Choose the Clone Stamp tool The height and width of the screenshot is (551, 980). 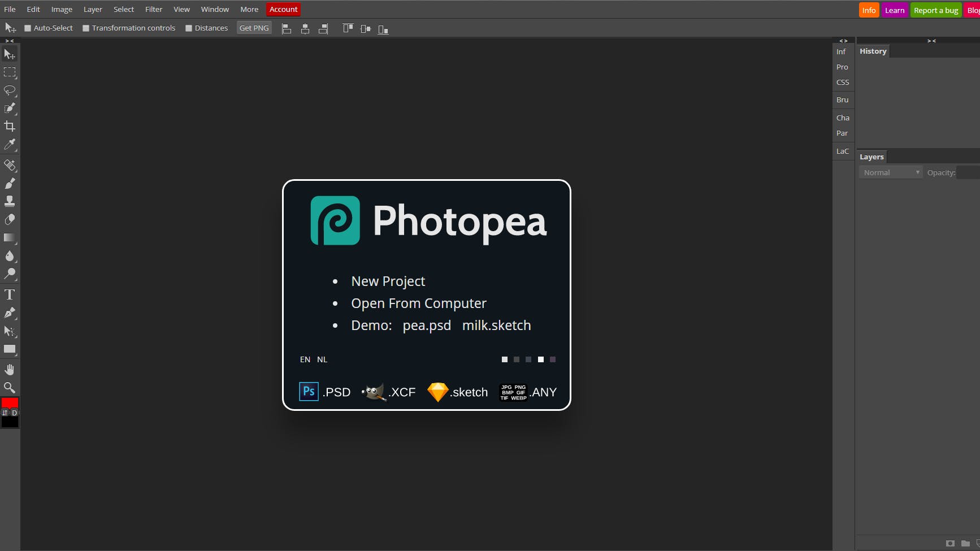(9, 200)
